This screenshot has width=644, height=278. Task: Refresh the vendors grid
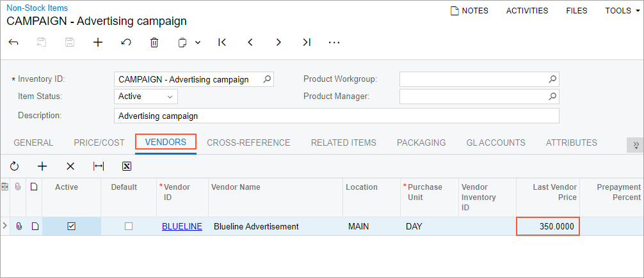[14, 166]
